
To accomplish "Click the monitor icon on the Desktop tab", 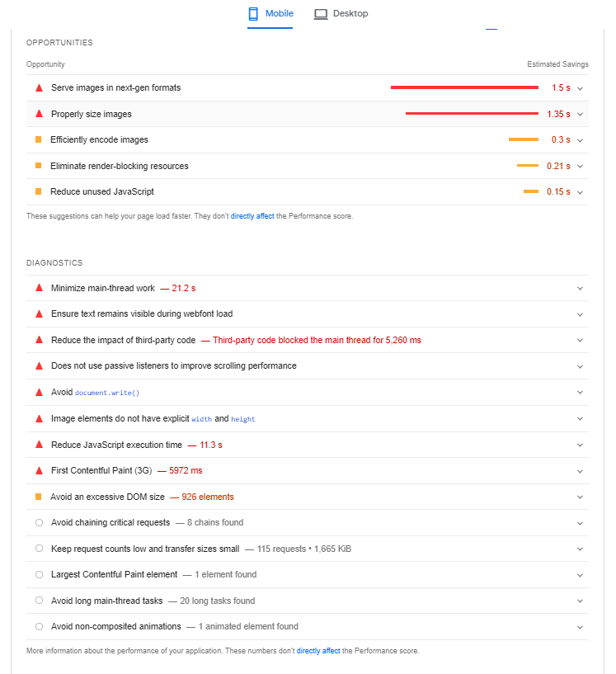I will coord(320,14).
